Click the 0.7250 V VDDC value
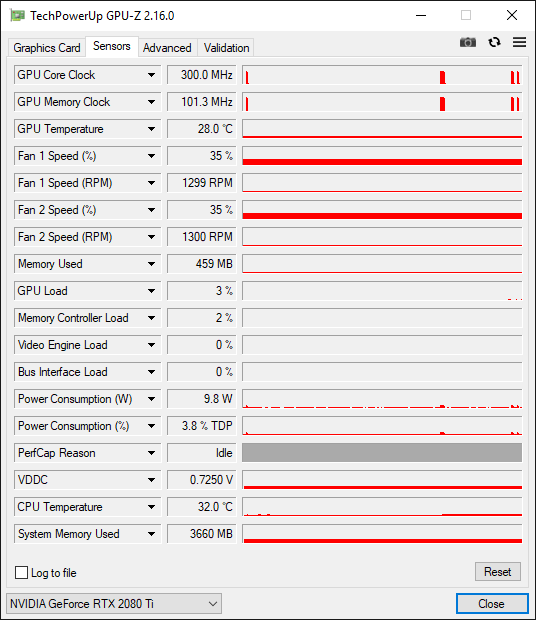The width and height of the screenshot is (536, 620). click(202, 480)
